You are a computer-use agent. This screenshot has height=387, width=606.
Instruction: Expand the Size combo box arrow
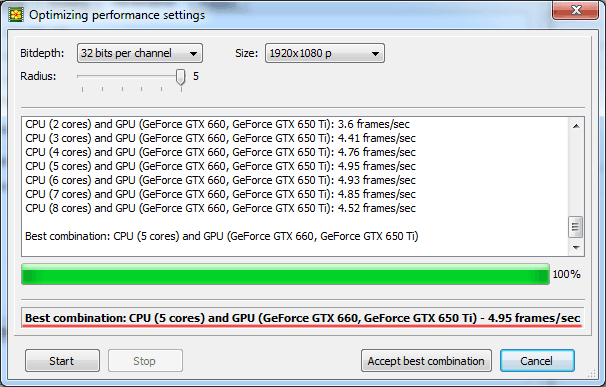(x=375, y=54)
